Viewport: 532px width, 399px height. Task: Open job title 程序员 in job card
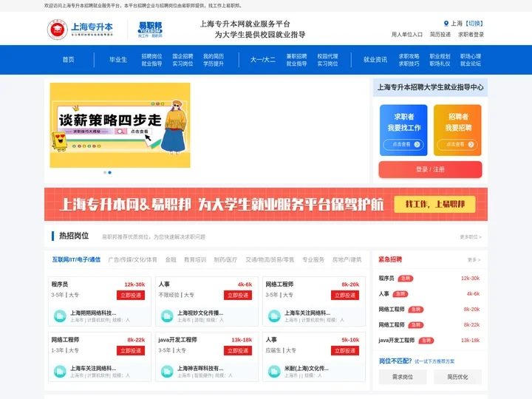(60, 284)
